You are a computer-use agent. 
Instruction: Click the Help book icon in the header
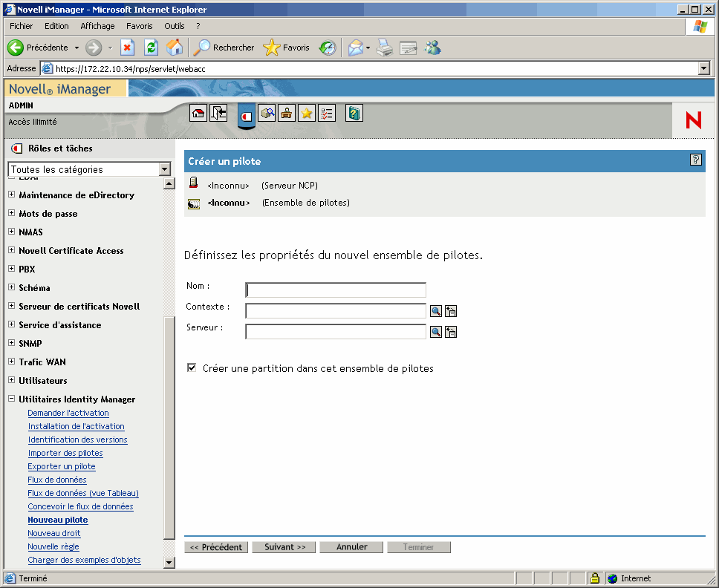[354, 113]
